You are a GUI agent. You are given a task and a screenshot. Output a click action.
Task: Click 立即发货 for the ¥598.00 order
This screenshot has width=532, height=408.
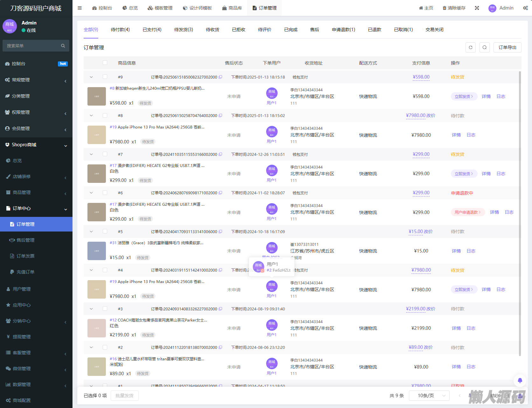464,96
